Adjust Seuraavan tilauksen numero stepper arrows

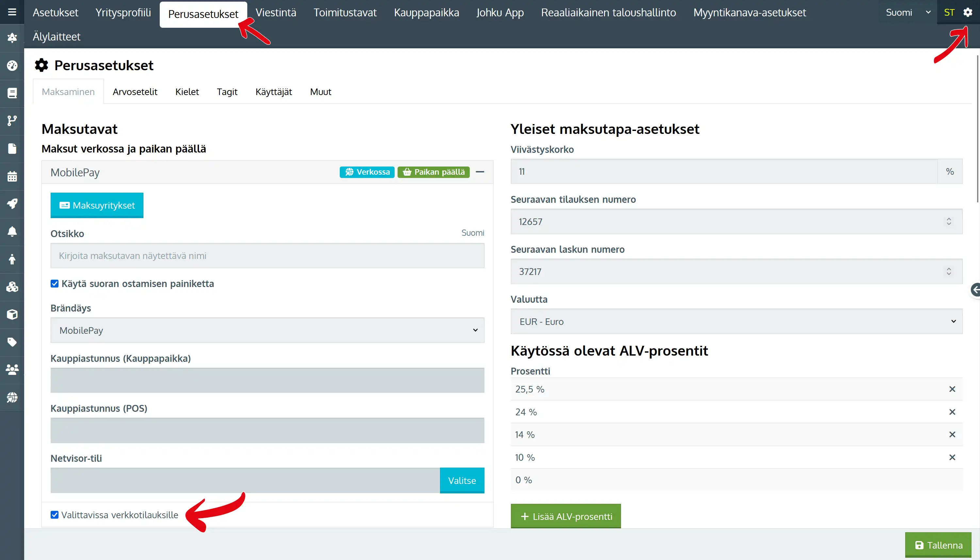coord(948,221)
